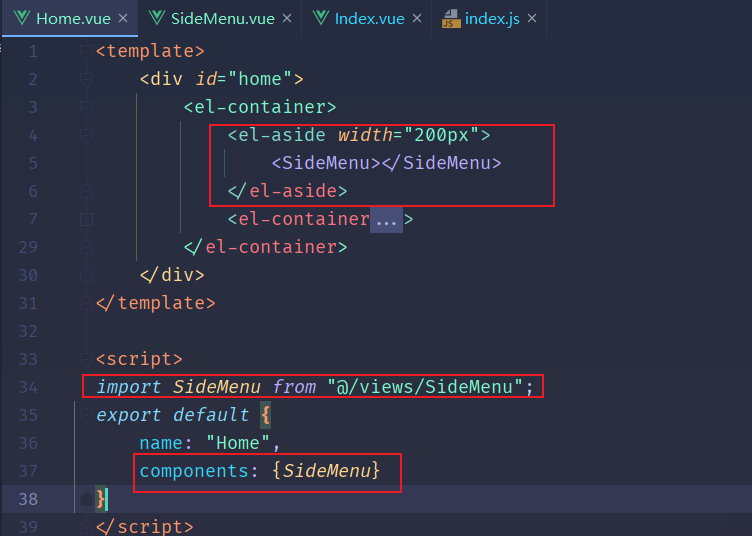The width and height of the screenshot is (752, 536).
Task: Switch to the Index.vue tab
Action: click(x=369, y=18)
